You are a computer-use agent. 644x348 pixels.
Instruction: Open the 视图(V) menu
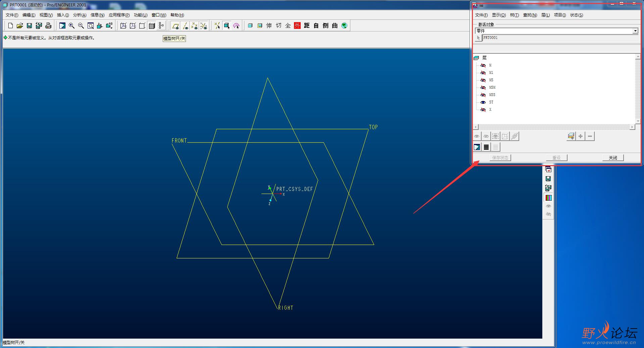(x=46, y=15)
